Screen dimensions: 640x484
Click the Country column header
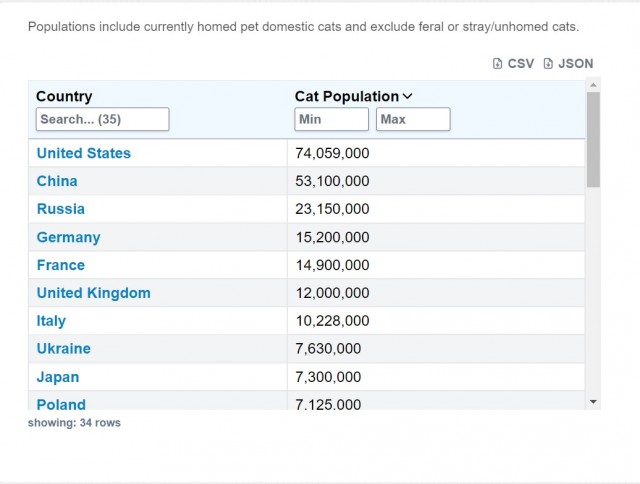(64, 97)
